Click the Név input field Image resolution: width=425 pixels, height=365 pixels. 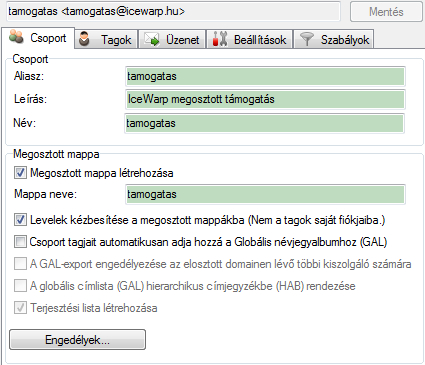(265, 123)
